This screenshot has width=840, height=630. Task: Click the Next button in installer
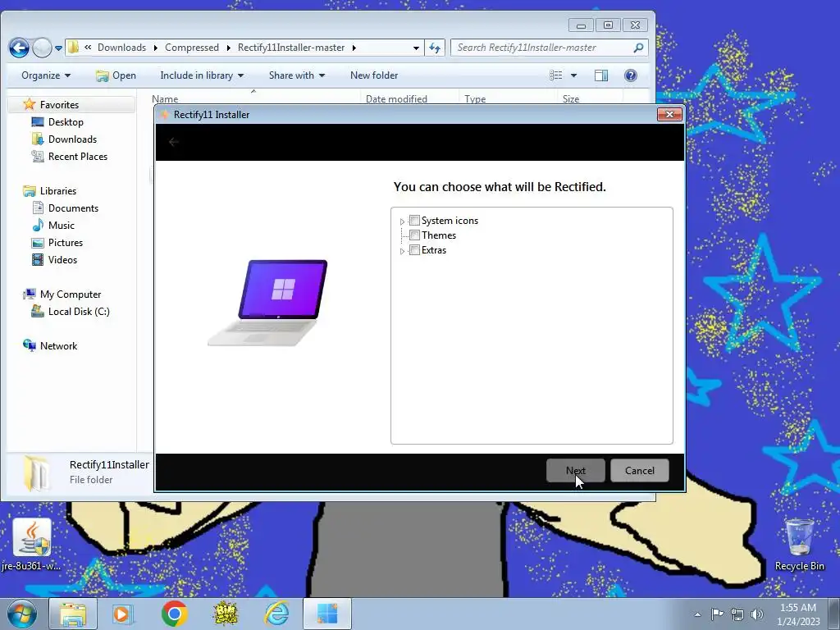(575, 470)
